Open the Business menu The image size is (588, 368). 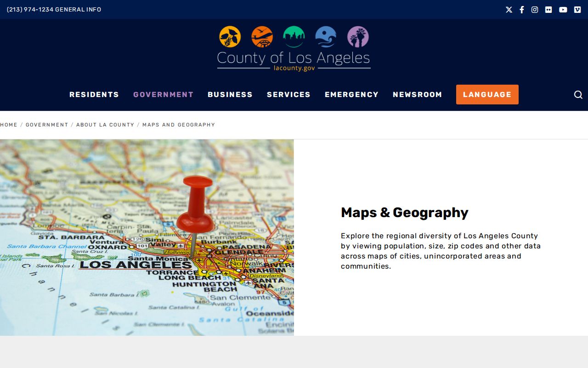(230, 94)
